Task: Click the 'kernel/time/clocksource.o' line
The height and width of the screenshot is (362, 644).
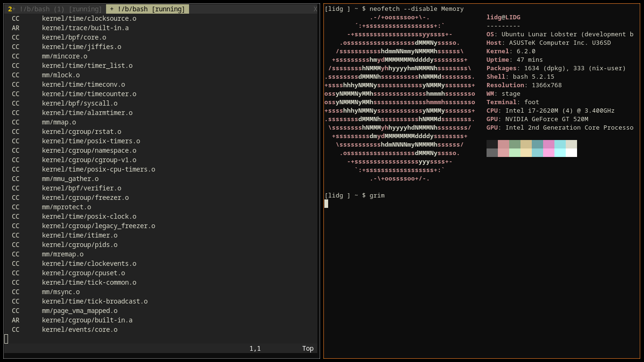Action: [x=89, y=18]
